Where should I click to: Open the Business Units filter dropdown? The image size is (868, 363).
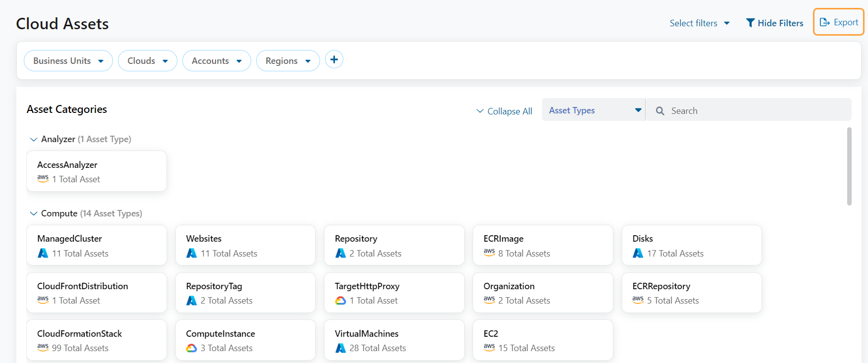[x=68, y=60]
